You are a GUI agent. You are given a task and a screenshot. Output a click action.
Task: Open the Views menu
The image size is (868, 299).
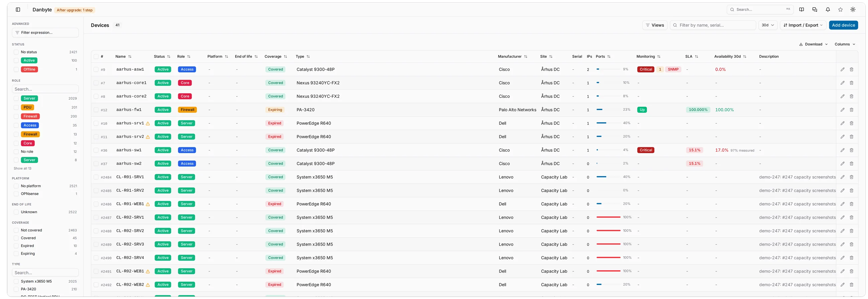pyautogui.click(x=654, y=25)
